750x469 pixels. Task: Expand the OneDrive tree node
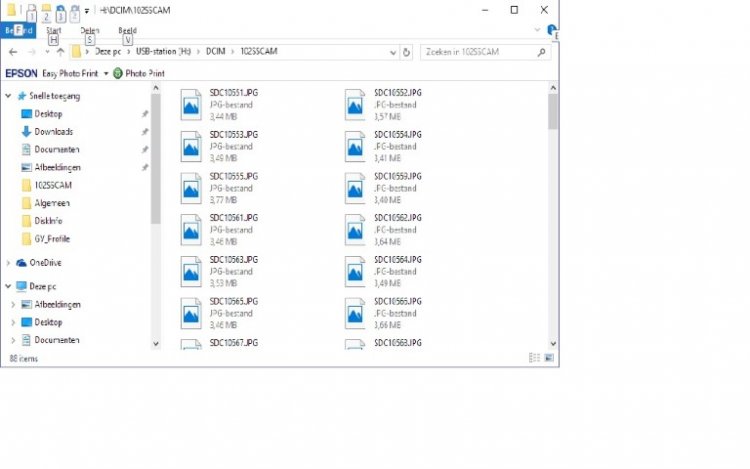click(8, 263)
